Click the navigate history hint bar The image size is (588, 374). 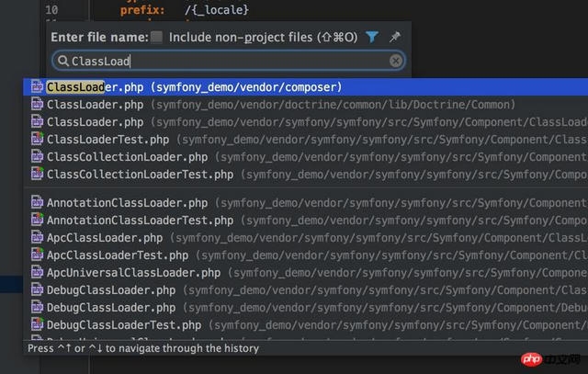(143, 348)
